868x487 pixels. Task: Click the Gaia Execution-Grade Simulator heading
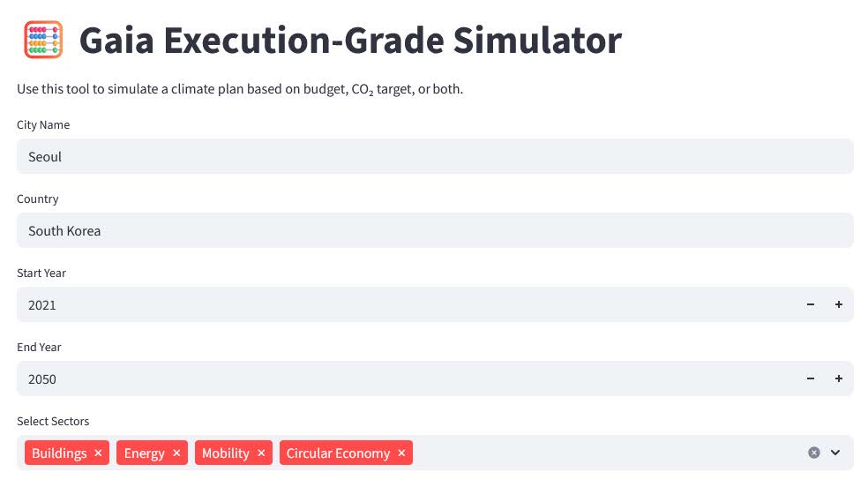tap(350, 41)
